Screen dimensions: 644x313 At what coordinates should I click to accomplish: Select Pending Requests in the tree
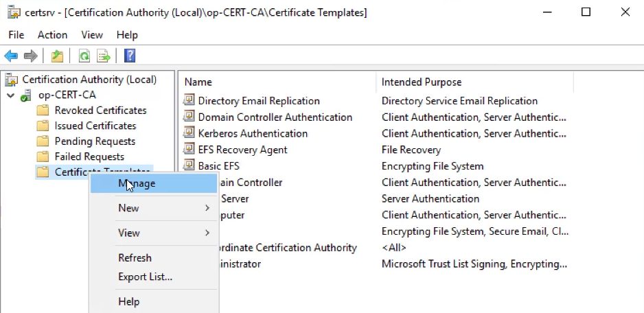[95, 141]
